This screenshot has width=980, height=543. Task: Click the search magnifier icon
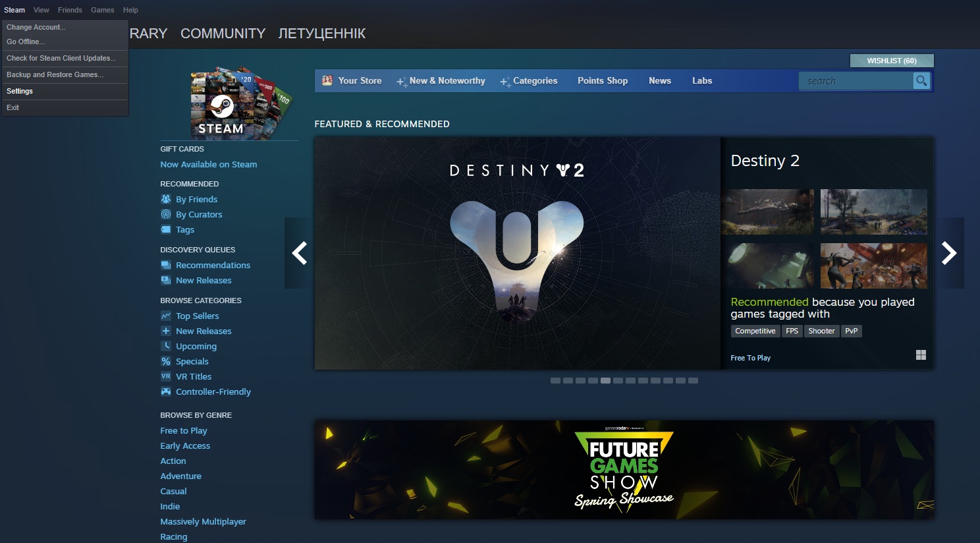click(921, 80)
